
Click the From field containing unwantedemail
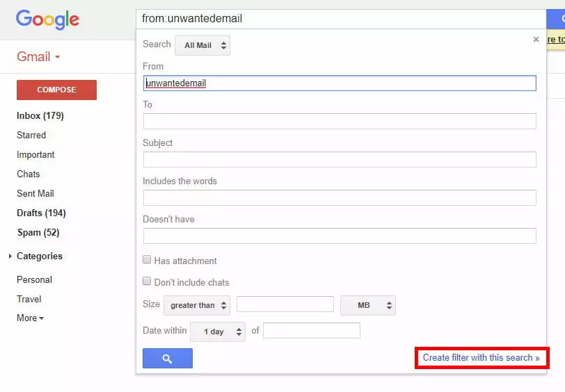[340, 83]
